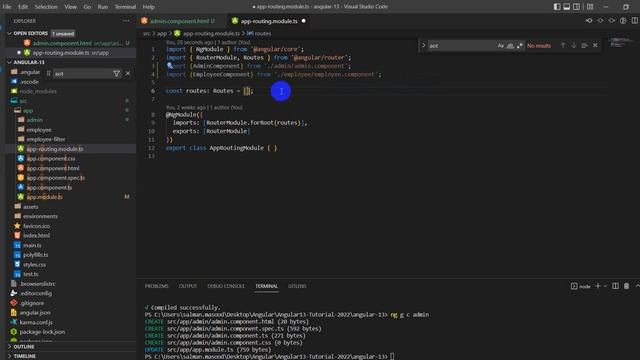Screen dimensions: 640x360
Task: Open customize layout icon
Action: 590,7
